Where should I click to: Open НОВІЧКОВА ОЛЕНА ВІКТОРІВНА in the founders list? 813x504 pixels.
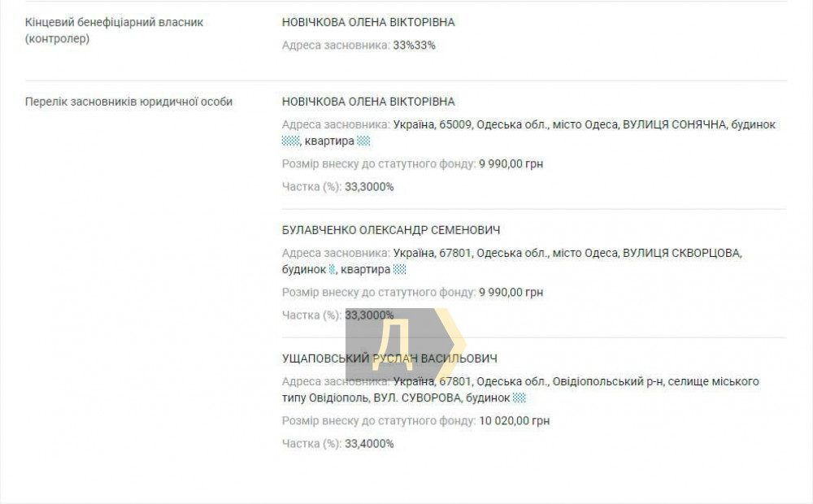[x=368, y=102]
